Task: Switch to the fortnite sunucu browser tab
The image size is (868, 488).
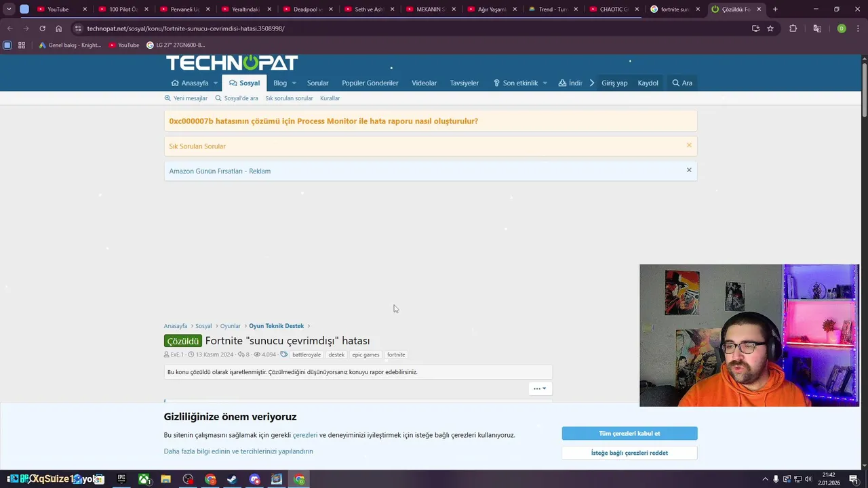Action: [674, 9]
